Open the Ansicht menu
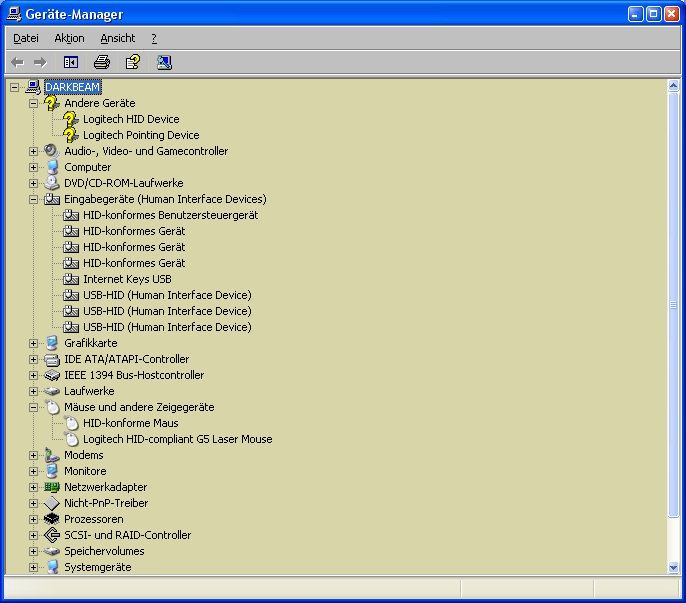686x603 pixels. 118,39
